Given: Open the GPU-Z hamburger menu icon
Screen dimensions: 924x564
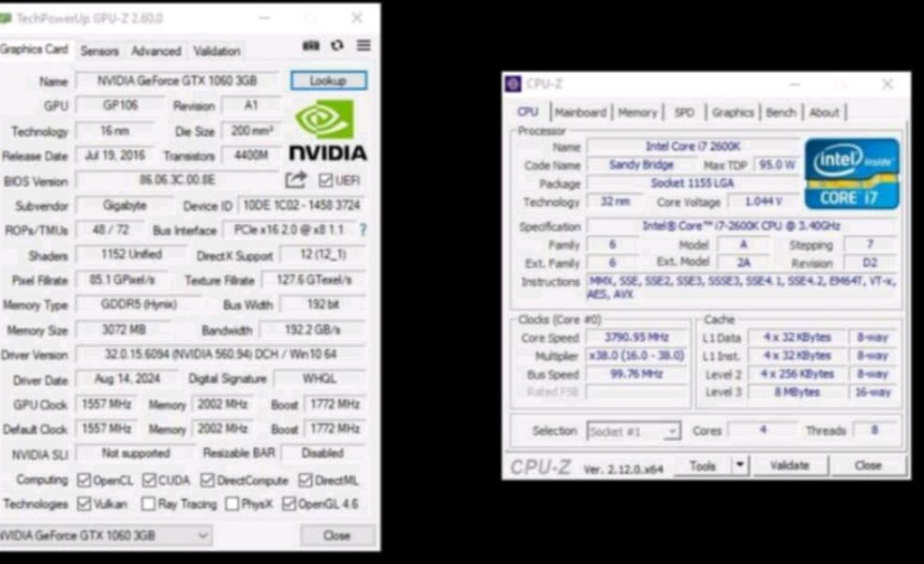Looking at the screenshot, I should [364, 45].
